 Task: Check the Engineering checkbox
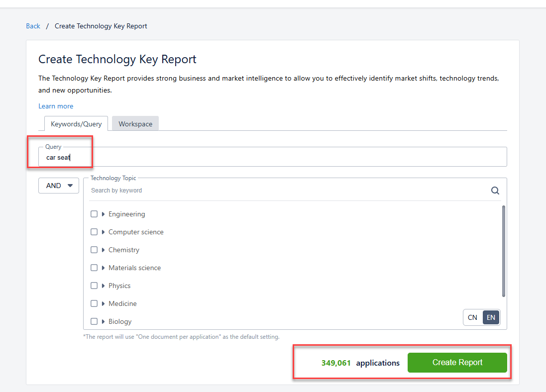pos(94,214)
